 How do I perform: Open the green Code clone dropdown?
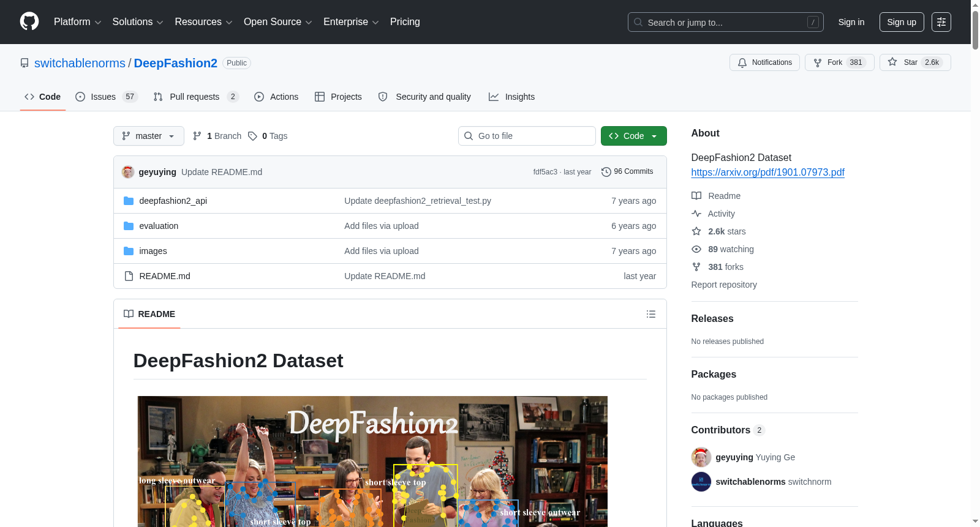(x=634, y=136)
